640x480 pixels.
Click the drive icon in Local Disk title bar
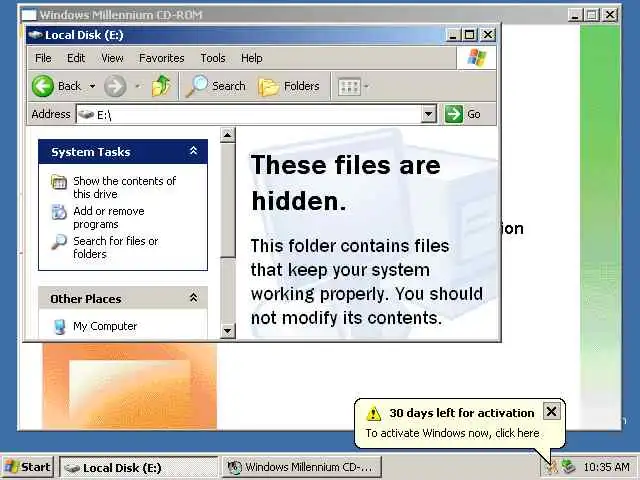pyautogui.click(x=35, y=35)
